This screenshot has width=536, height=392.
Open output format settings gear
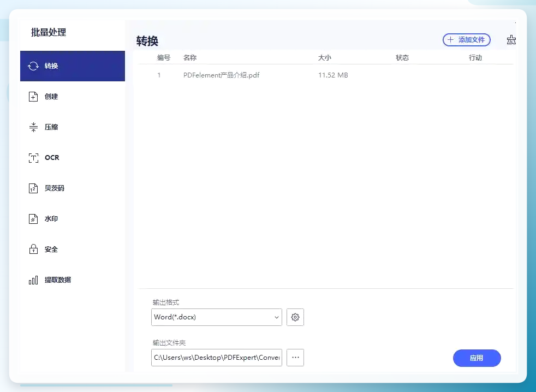coord(295,317)
